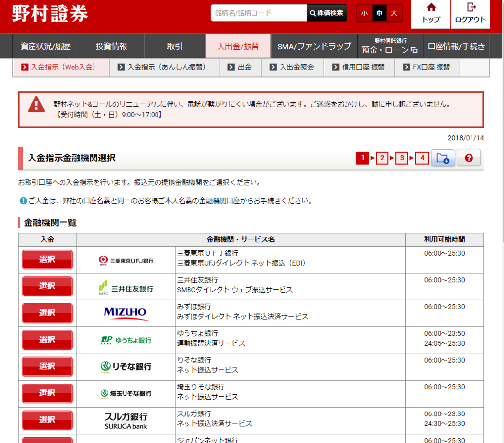Click the 銘柄名/銘柄コード search field

[259, 13]
